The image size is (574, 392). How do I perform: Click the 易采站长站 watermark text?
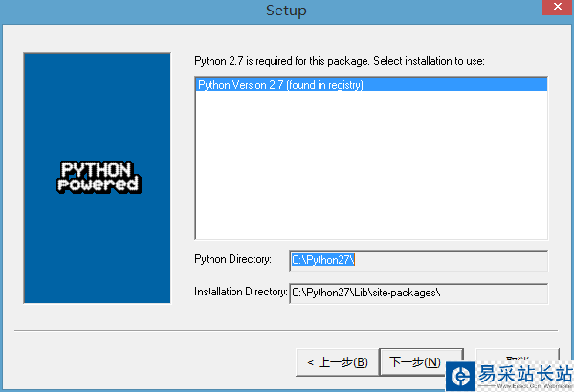[x=525, y=374]
